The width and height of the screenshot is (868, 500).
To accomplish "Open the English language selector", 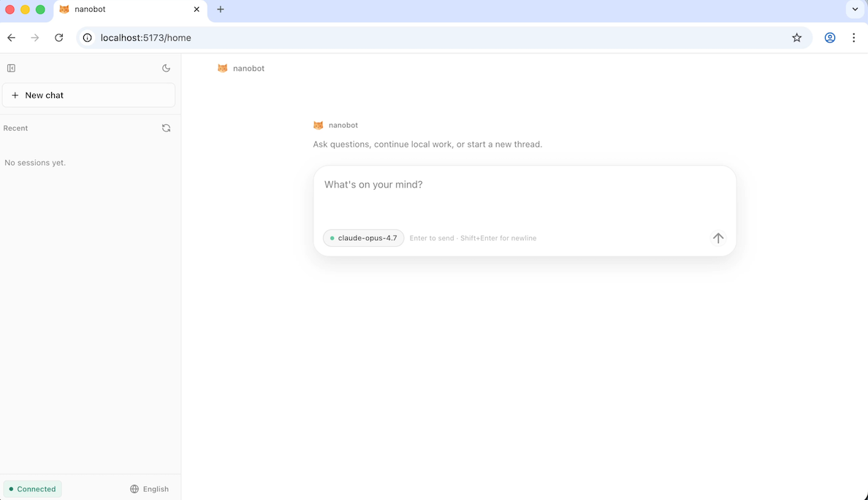I will point(150,488).
